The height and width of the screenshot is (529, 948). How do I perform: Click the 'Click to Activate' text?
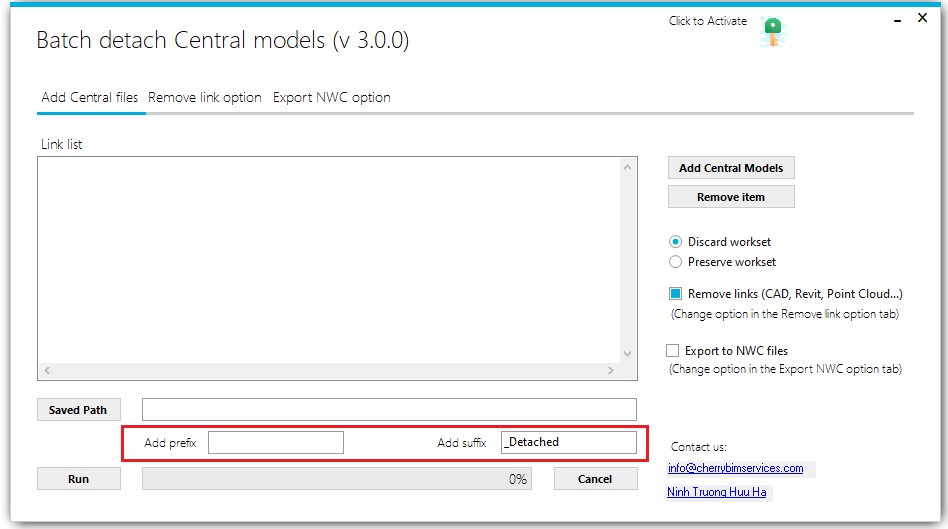pos(707,21)
